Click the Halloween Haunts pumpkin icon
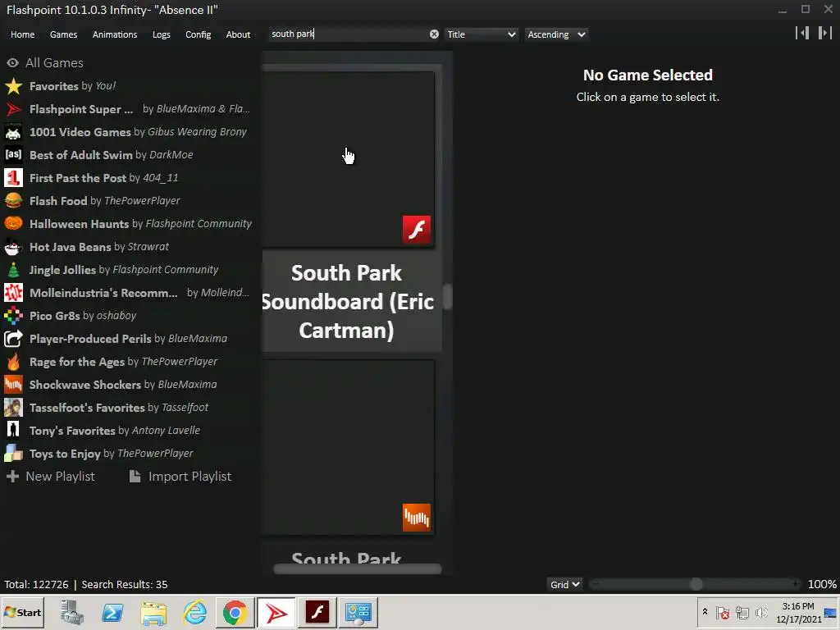This screenshot has width=840, height=630. tap(13, 224)
